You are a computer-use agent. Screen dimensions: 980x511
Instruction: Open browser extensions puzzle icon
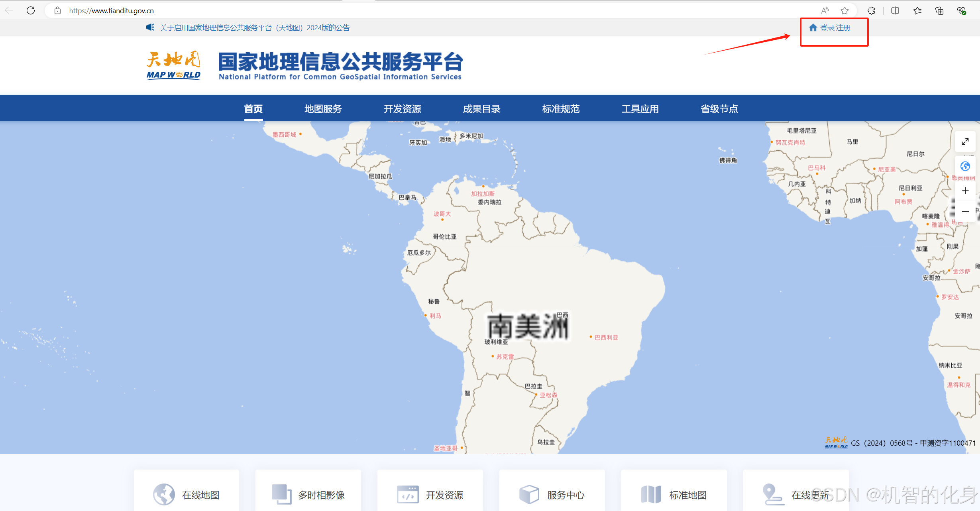pos(871,11)
